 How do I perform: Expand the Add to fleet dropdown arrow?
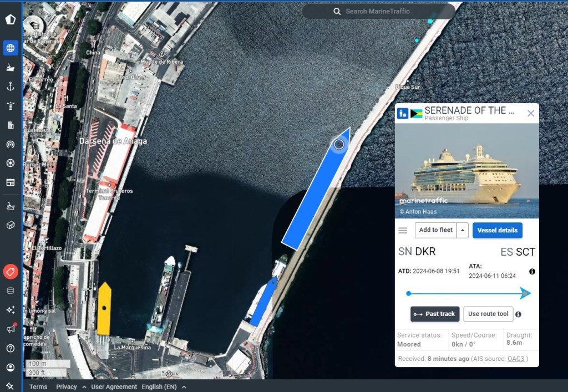click(x=463, y=230)
